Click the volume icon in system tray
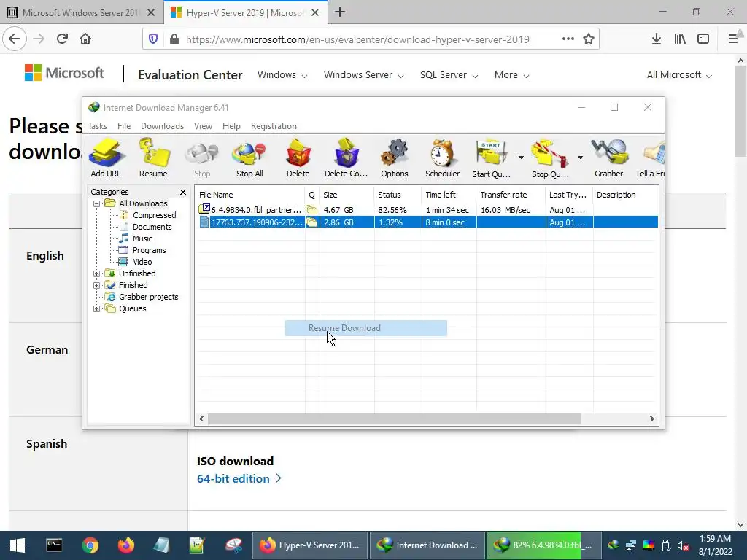 683,545
